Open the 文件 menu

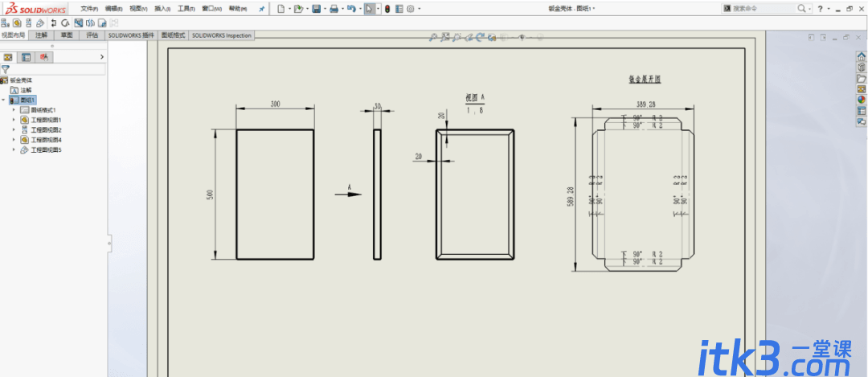pyautogui.click(x=89, y=9)
